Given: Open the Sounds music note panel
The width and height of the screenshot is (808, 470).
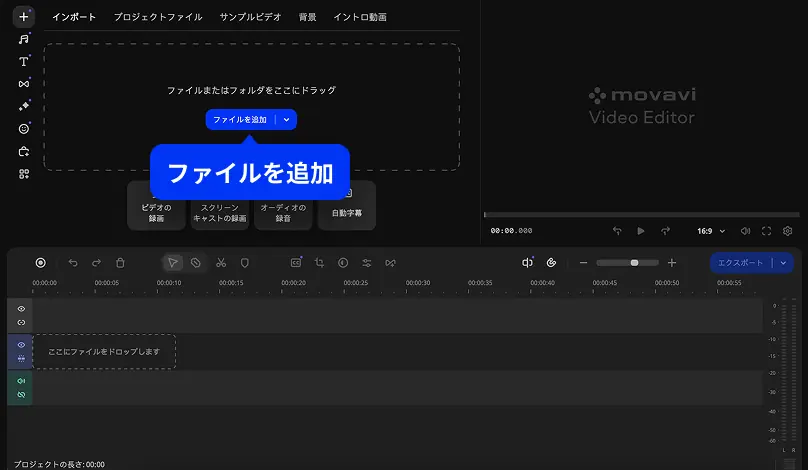Looking at the screenshot, I should point(24,39).
